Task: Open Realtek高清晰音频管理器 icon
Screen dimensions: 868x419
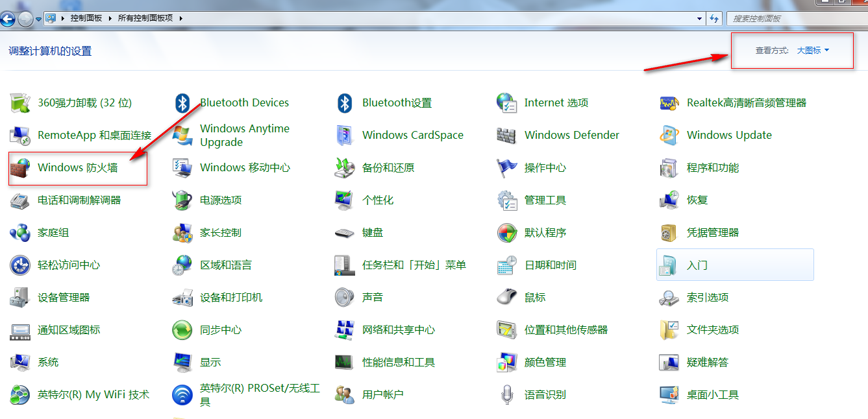Action: tap(669, 102)
